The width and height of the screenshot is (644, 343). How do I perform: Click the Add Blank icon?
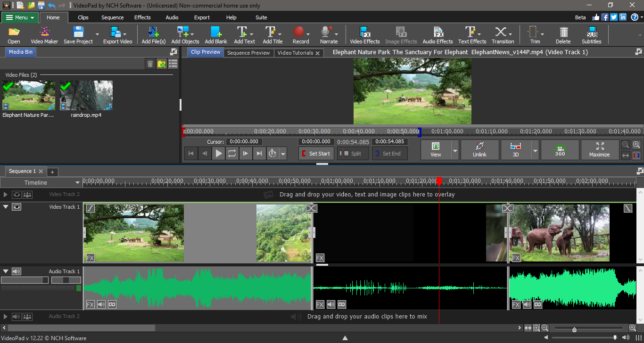tap(216, 32)
